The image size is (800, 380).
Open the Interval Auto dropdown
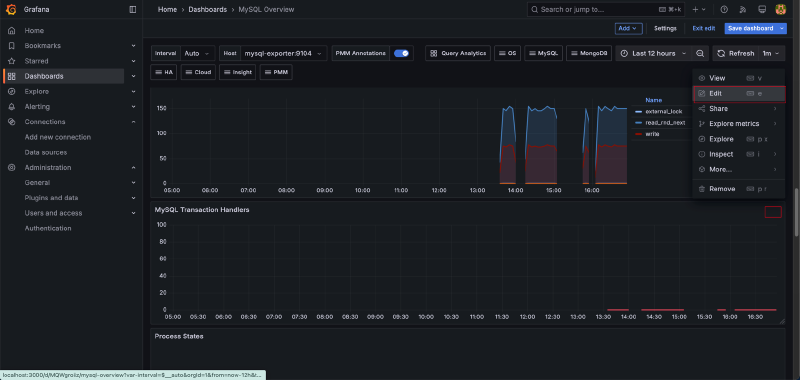[x=197, y=53]
